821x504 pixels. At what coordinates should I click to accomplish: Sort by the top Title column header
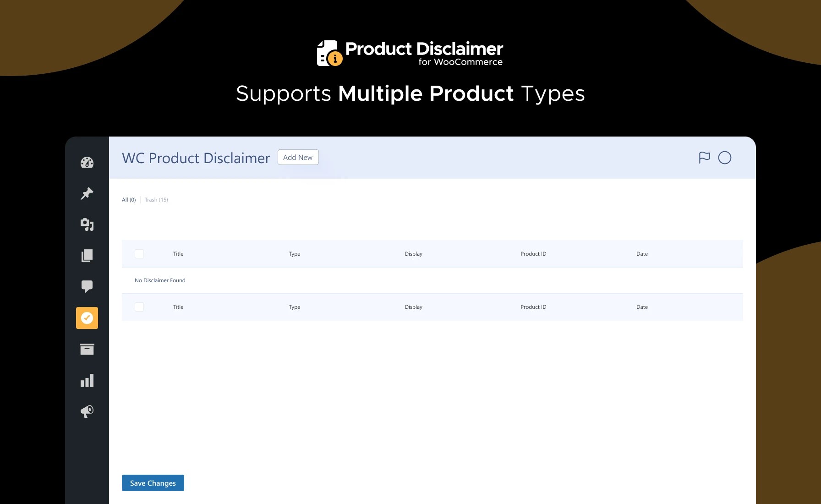[178, 254]
